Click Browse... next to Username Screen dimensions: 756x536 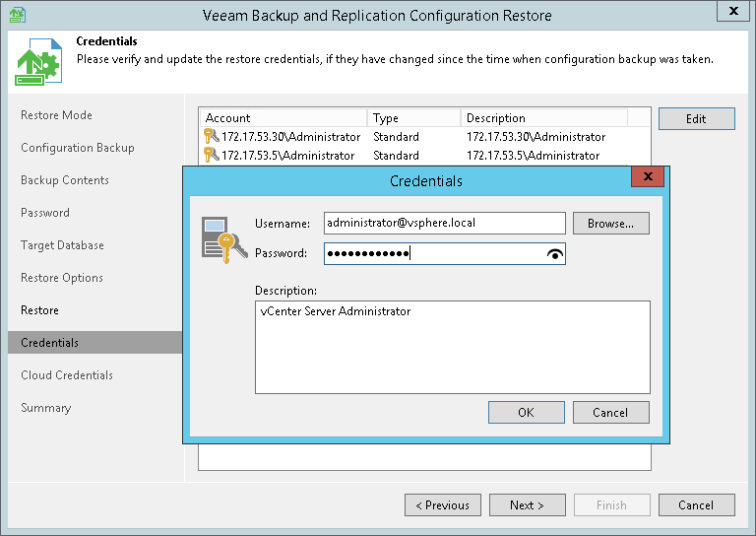610,224
